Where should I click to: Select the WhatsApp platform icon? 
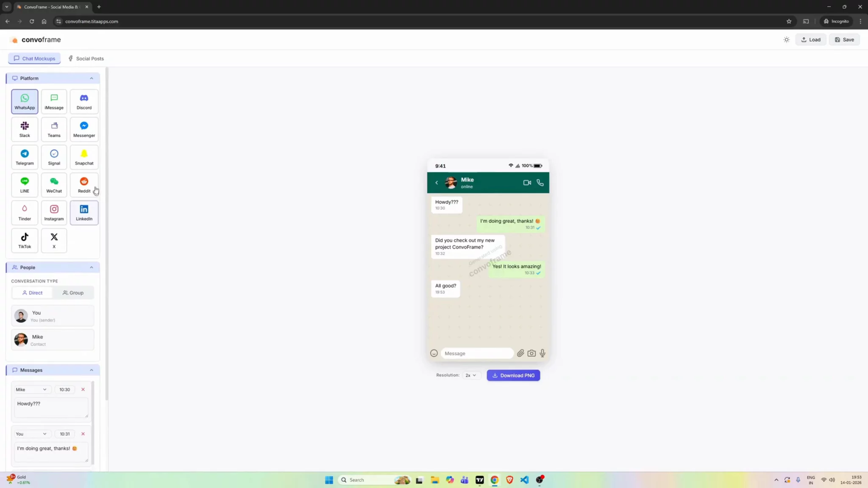tap(24, 101)
